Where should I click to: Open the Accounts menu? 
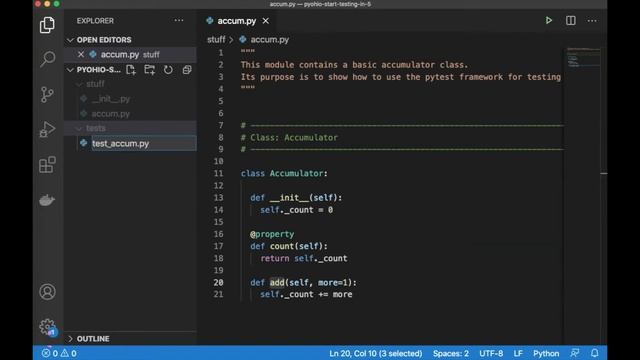pyautogui.click(x=47, y=292)
